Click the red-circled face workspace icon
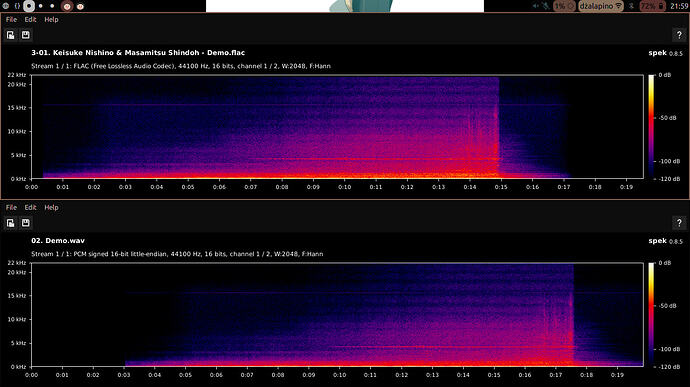 tap(67, 6)
